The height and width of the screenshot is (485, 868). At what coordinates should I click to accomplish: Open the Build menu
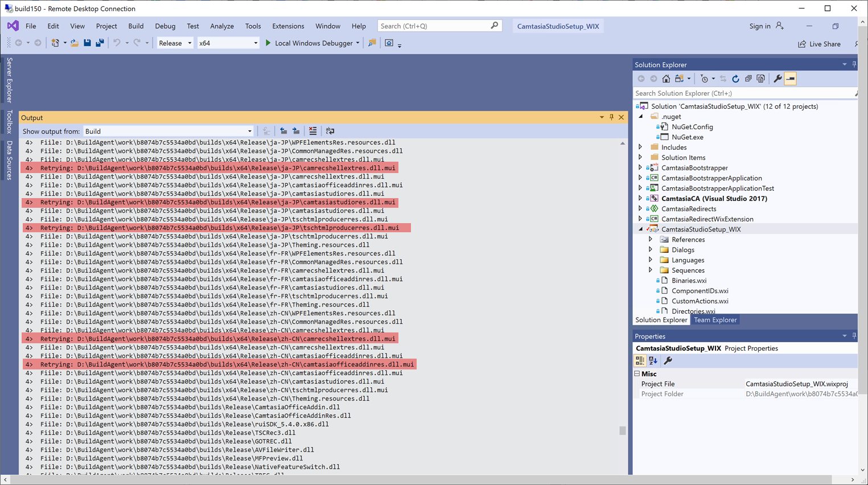tap(136, 26)
